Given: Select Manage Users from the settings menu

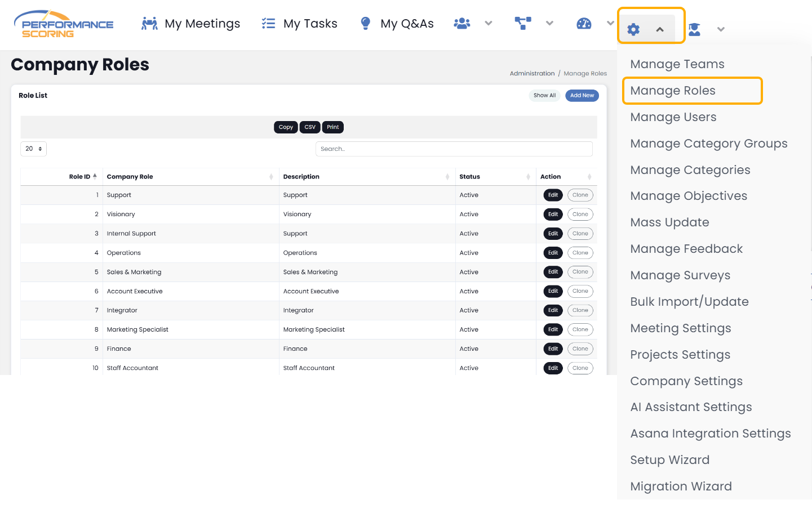Looking at the screenshot, I should 673,117.
